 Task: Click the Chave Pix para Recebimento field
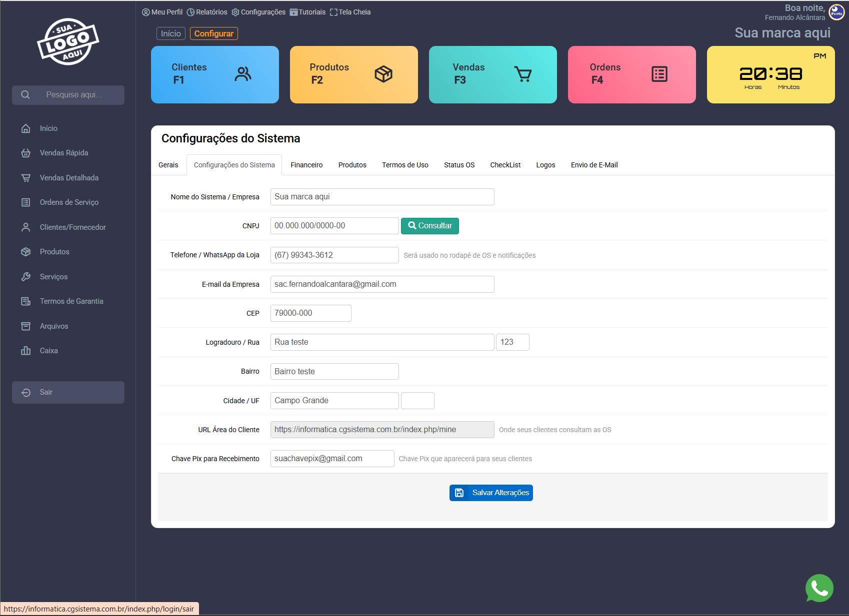click(x=332, y=459)
